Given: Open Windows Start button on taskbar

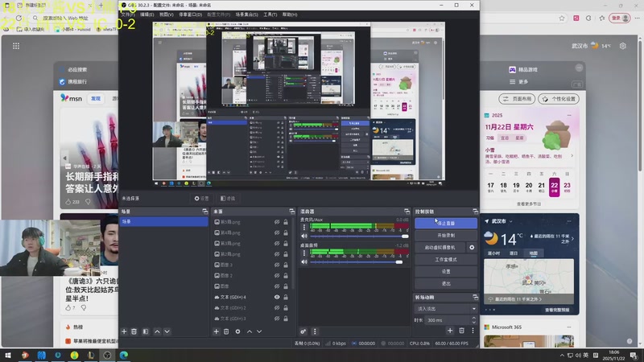Looking at the screenshot, I should (8, 355).
